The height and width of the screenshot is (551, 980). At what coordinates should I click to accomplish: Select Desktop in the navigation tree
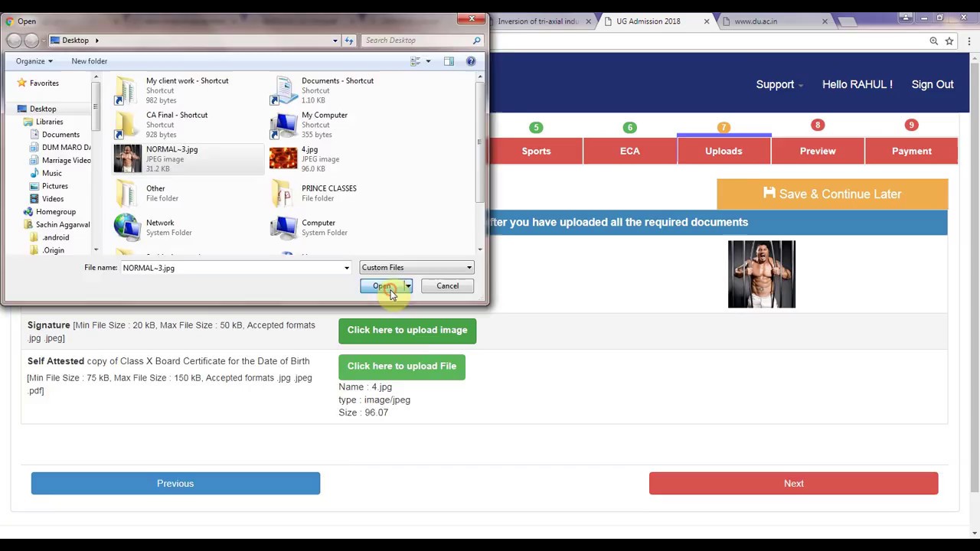43,109
